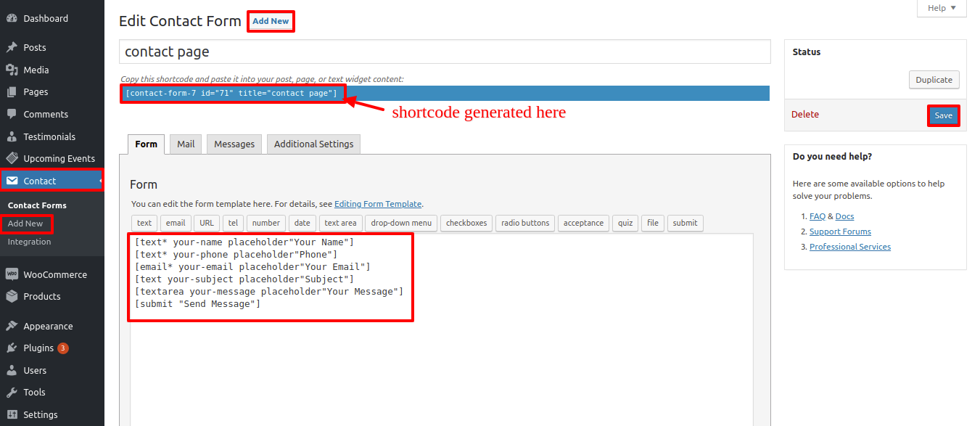Image resolution: width=980 pixels, height=426 pixels.
Task: Click the form title field 'contact page'
Action: (445, 52)
